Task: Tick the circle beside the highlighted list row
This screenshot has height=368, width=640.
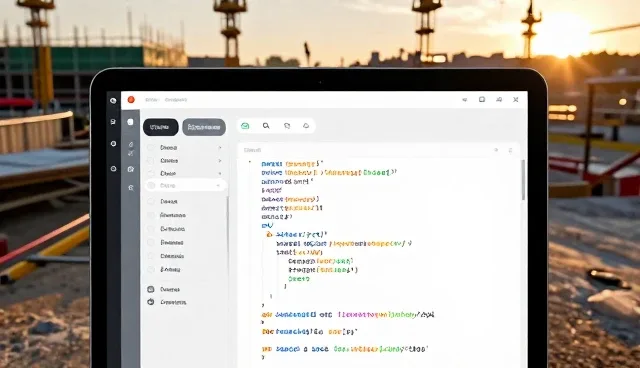Action: pyautogui.click(x=151, y=186)
